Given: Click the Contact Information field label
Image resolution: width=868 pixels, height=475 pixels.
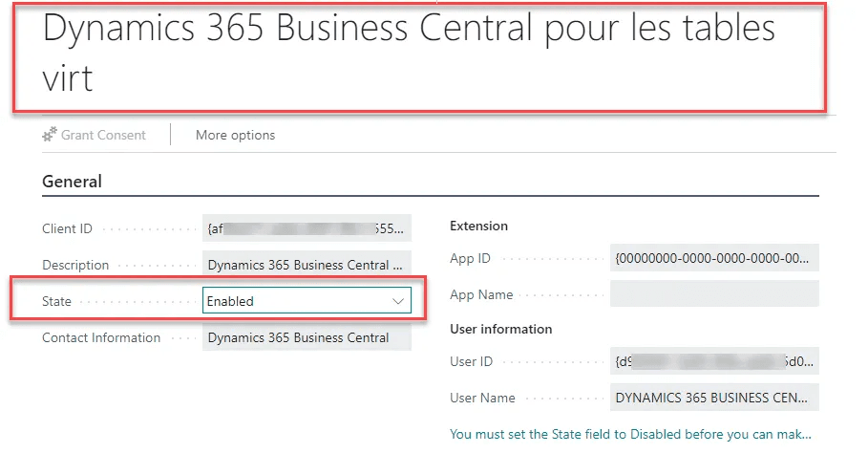Looking at the screenshot, I should pos(101,337).
